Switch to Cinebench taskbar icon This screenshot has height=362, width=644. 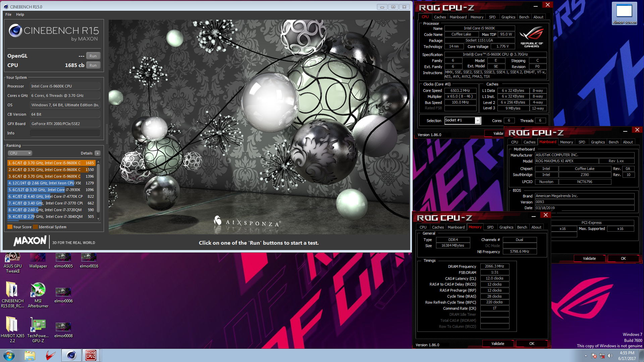coord(71,355)
